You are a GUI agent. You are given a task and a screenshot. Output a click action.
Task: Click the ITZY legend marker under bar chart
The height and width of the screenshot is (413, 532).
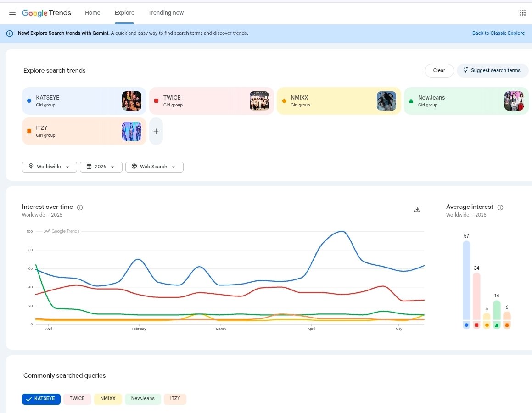[x=507, y=325]
